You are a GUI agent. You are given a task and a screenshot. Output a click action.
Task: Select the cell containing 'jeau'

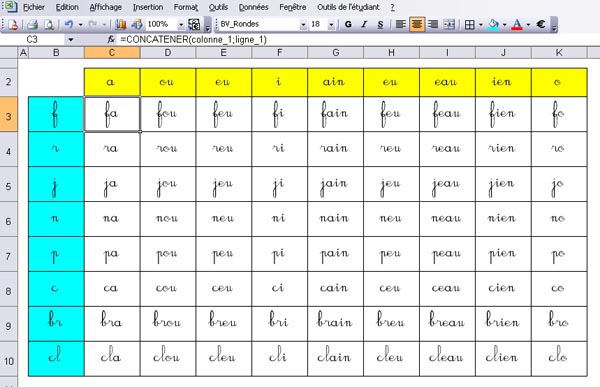447,184
